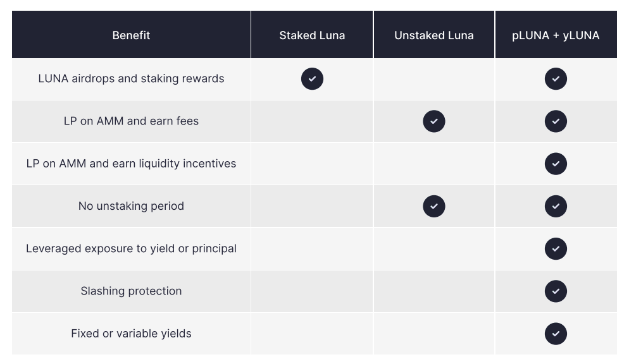
Task: Click checkmark in liquidity incentives row
Action: [556, 164]
